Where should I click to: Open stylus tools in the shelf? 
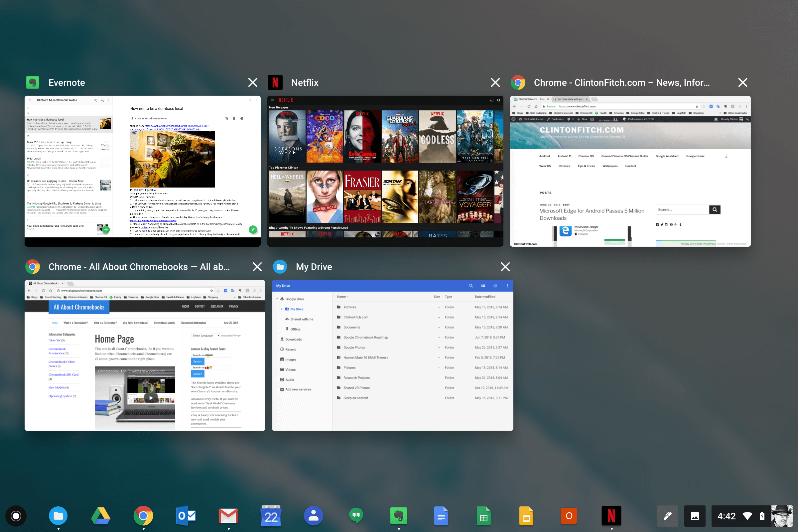pyautogui.click(x=667, y=516)
